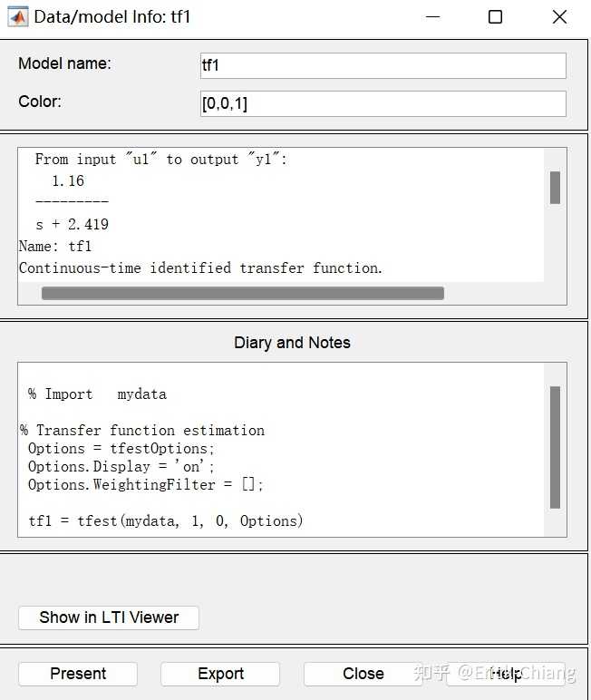The image size is (591, 700).
Task: Minimize the Data/model Info window
Action: (431, 17)
